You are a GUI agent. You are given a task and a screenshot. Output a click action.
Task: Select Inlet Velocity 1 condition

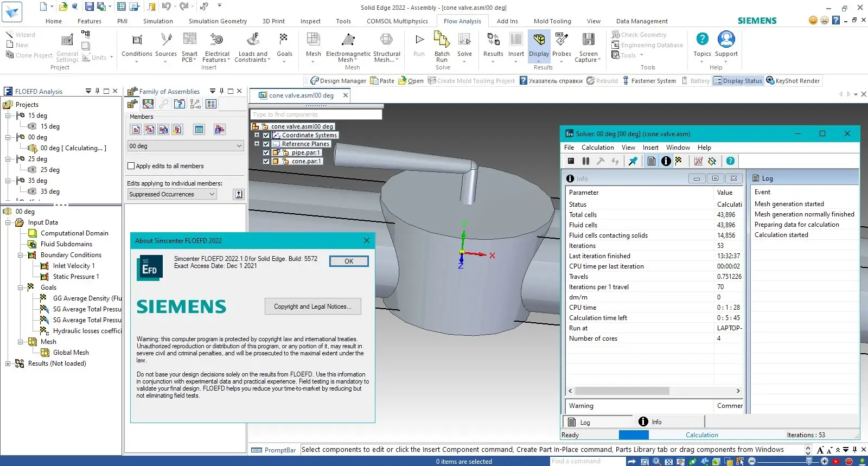point(74,266)
